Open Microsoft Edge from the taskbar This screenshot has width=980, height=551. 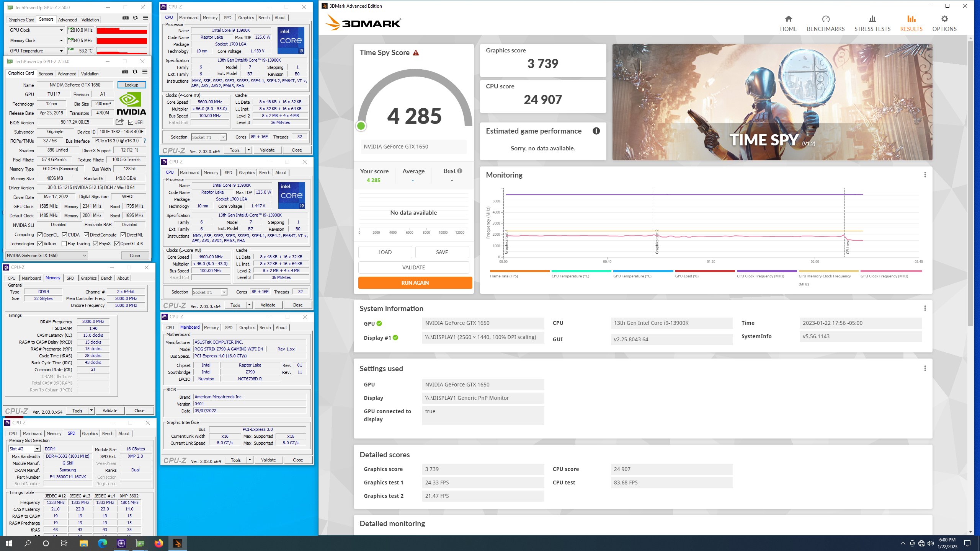click(102, 543)
